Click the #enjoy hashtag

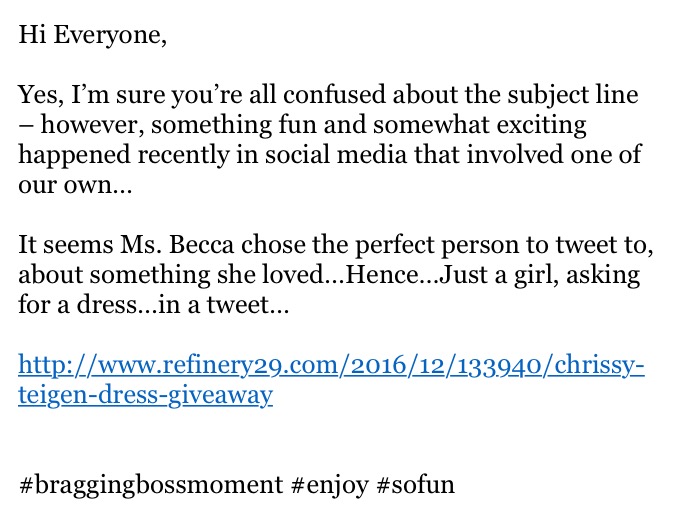pos(330,485)
